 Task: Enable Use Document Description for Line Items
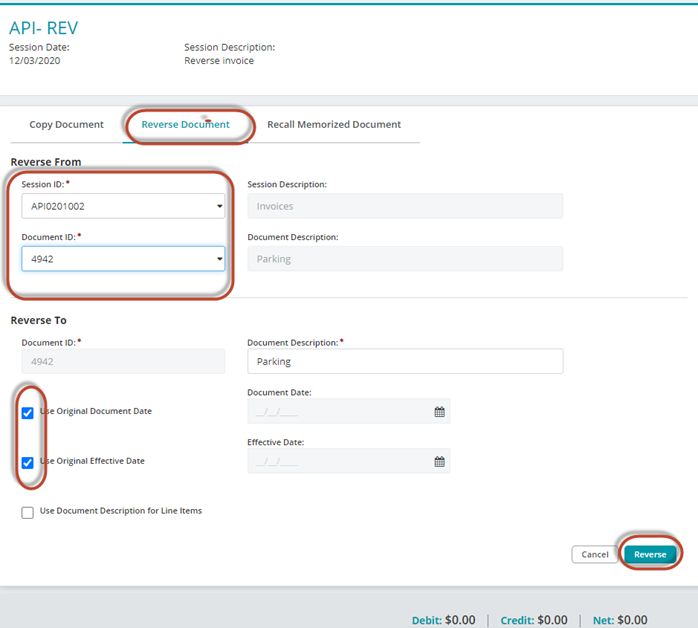click(28, 512)
